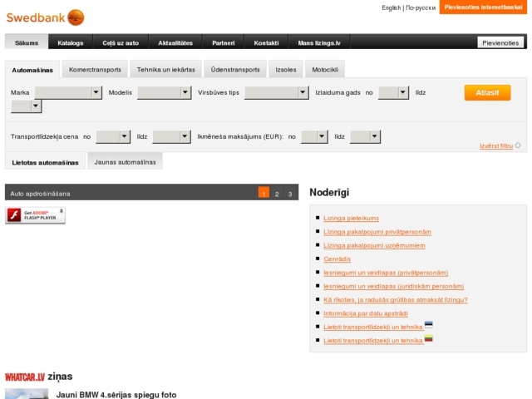Viewport: 532px width, 399px height.
Task: Open Iesniegumi un veidlapas (privātpersonām) link
Action: tap(386, 273)
